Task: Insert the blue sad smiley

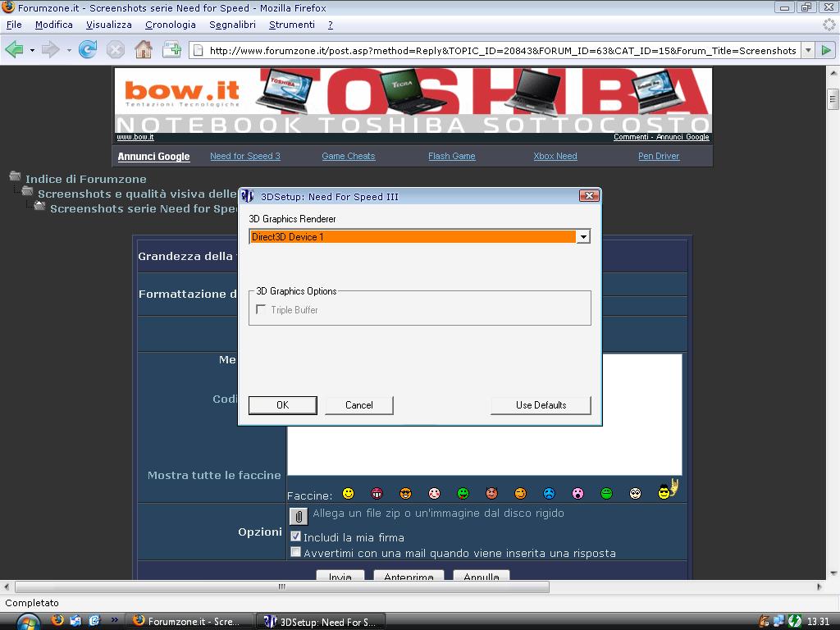Action: coord(549,493)
